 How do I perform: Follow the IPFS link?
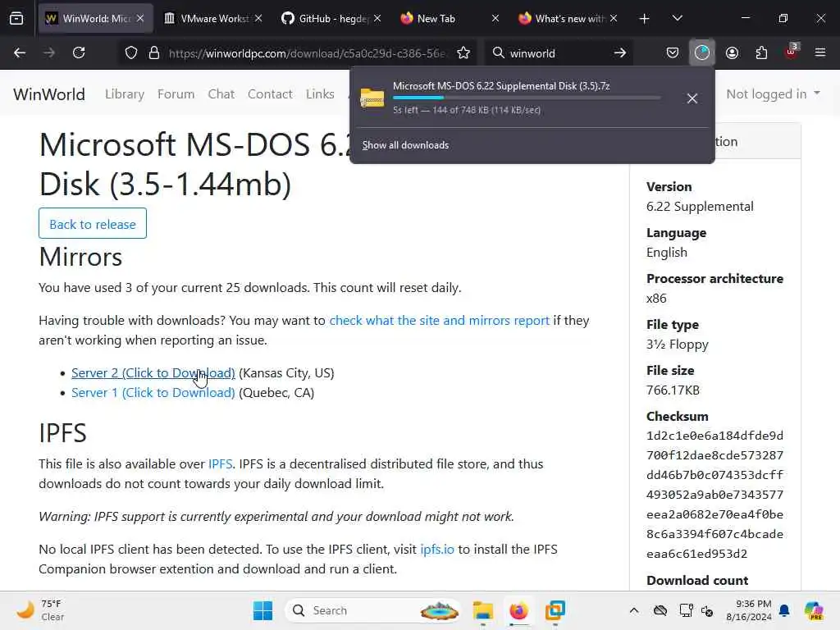[x=220, y=464]
